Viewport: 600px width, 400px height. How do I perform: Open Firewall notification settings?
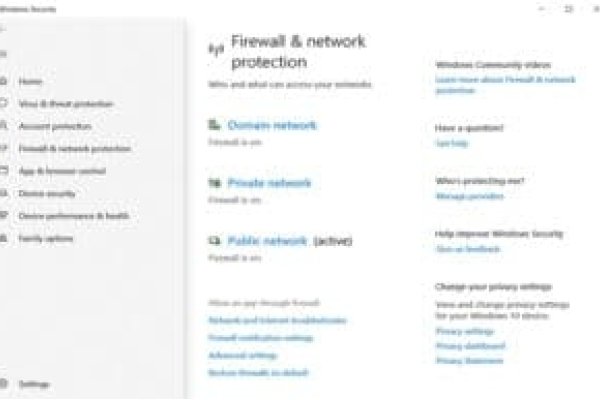pos(260,338)
